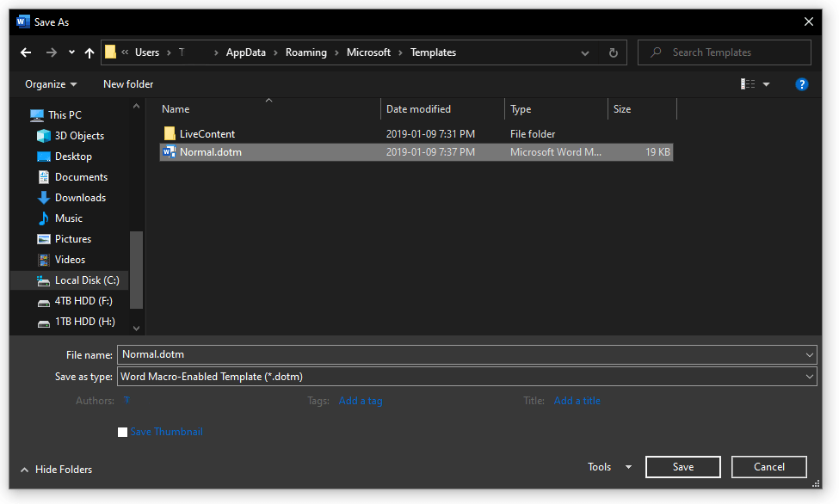This screenshot has width=839, height=504.
Task: Close the Save As dialog
Action: pyautogui.click(x=809, y=22)
